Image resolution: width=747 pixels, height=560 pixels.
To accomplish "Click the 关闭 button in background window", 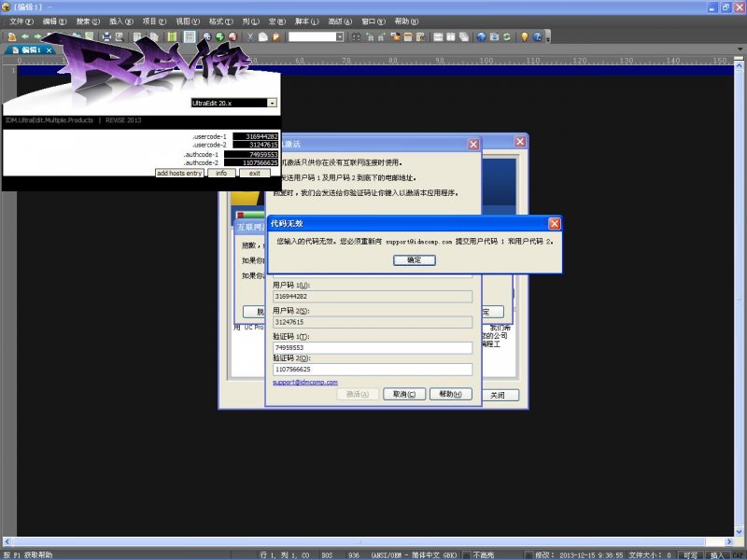I will [x=498, y=395].
